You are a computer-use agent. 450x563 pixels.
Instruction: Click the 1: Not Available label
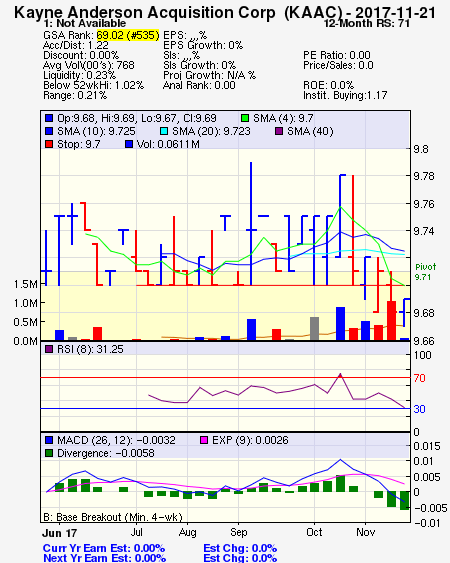coord(85,23)
